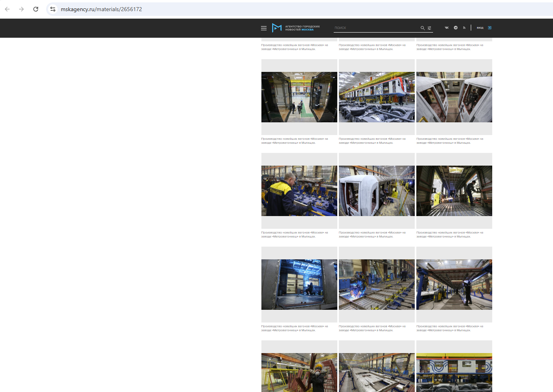Click caption under the white cab shell photo

[372, 235]
